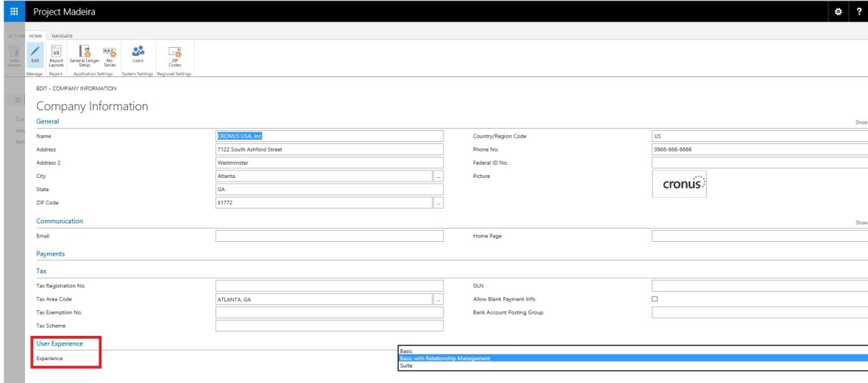Image resolution: width=868 pixels, height=383 pixels.
Task: Switch to the Navigate ribbon tab
Action: [x=62, y=35]
